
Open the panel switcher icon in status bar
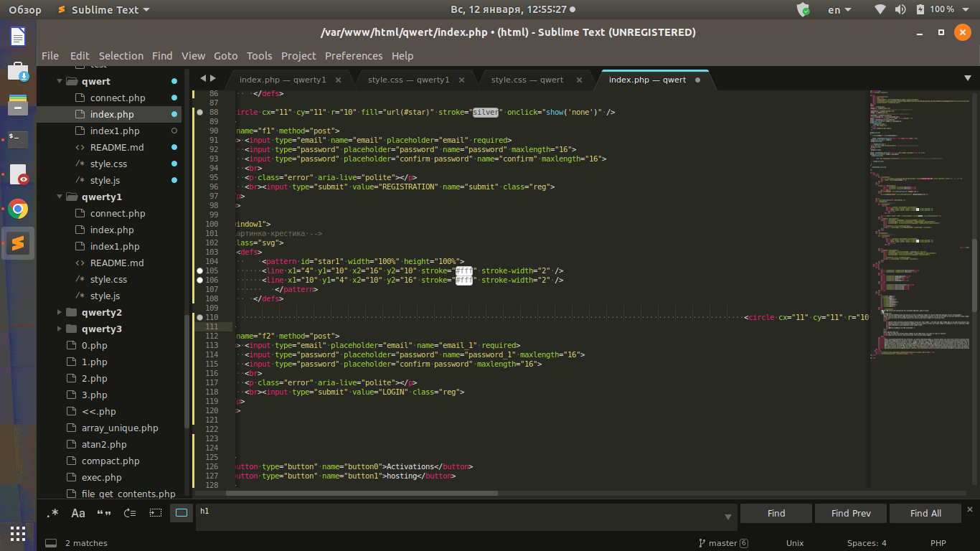pyautogui.click(x=51, y=543)
